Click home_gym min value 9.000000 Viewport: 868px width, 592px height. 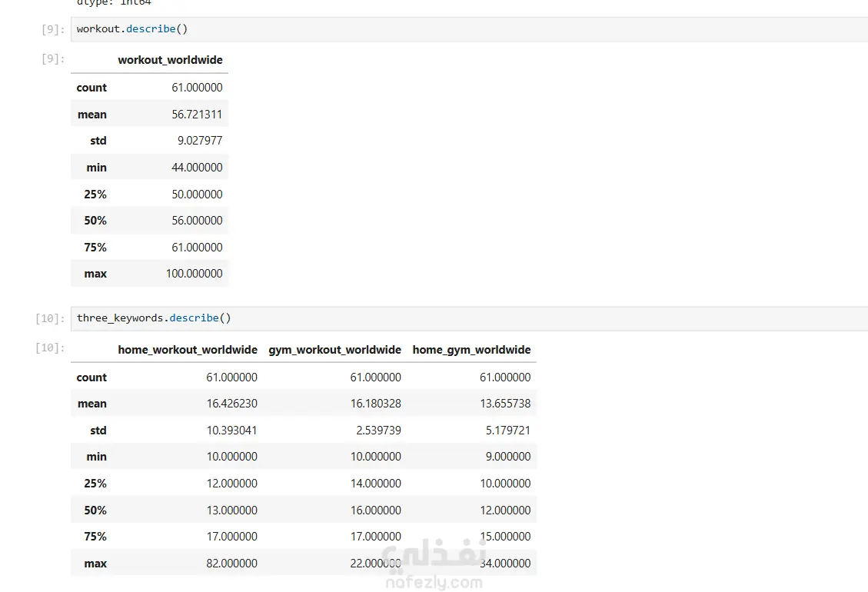507,457
